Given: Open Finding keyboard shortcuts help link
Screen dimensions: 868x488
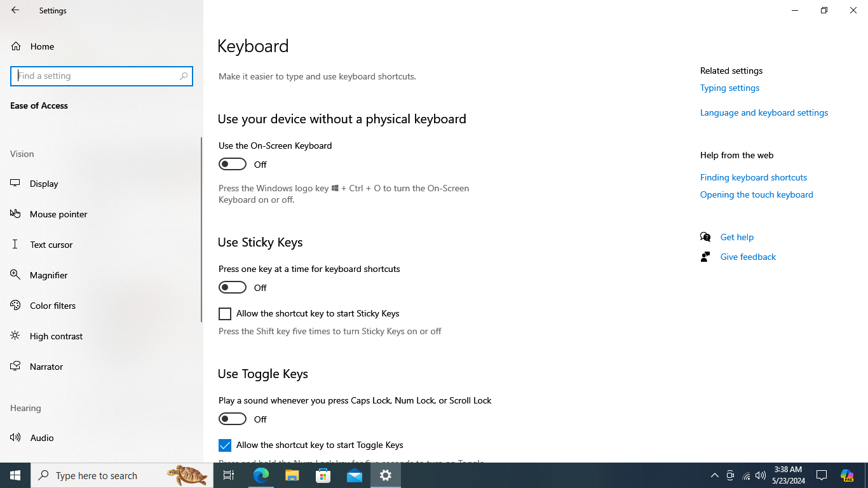Looking at the screenshot, I should 754,178.
